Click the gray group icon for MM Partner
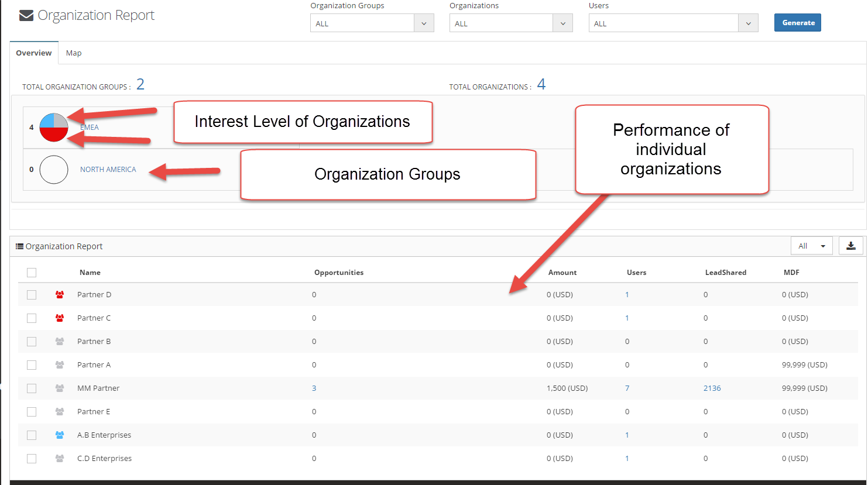The image size is (868, 485). click(60, 388)
